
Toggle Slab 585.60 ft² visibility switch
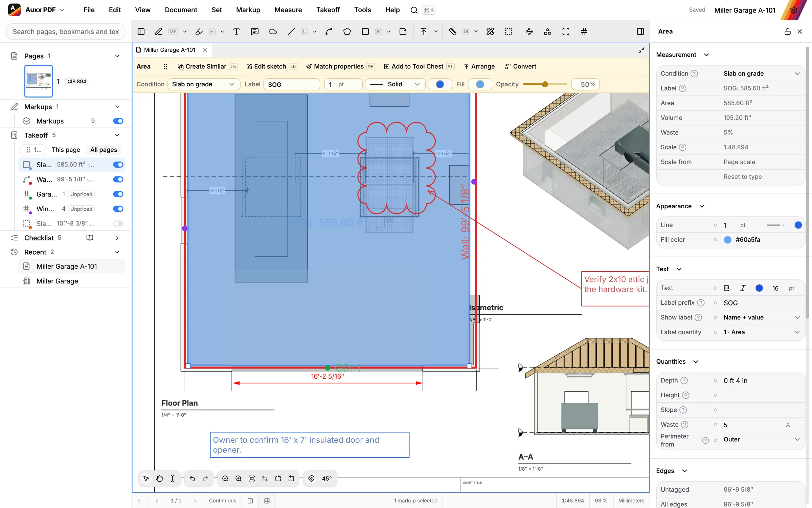click(x=118, y=165)
